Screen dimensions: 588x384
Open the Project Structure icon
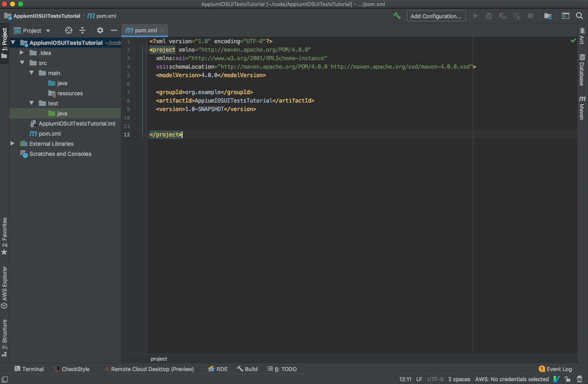point(548,16)
